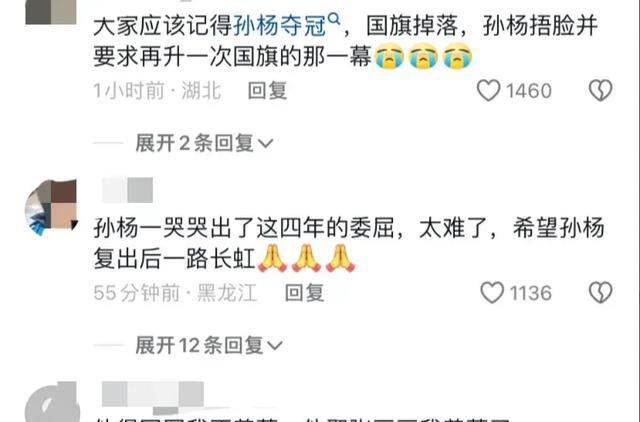640x422 pixels.
Task: Click the chevron next to 展开12条回复
Action: tap(275, 346)
